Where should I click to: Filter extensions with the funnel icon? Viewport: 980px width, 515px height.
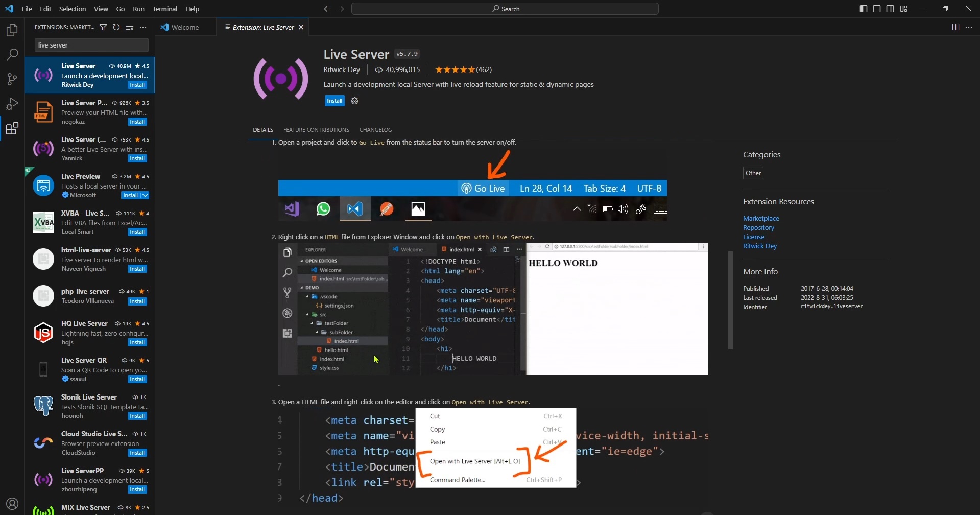103,27
